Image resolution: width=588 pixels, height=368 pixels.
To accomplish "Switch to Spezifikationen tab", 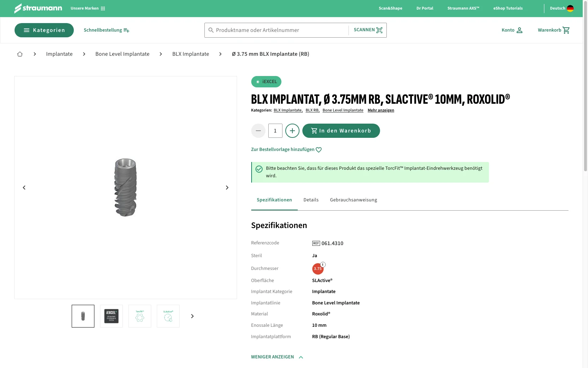I will tap(274, 200).
